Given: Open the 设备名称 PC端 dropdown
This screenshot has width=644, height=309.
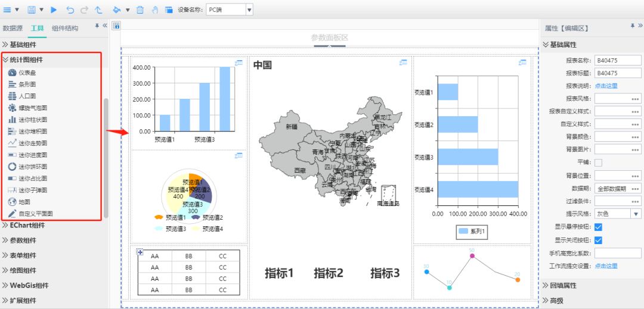Looking at the screenshot, I should click(249, 10).
